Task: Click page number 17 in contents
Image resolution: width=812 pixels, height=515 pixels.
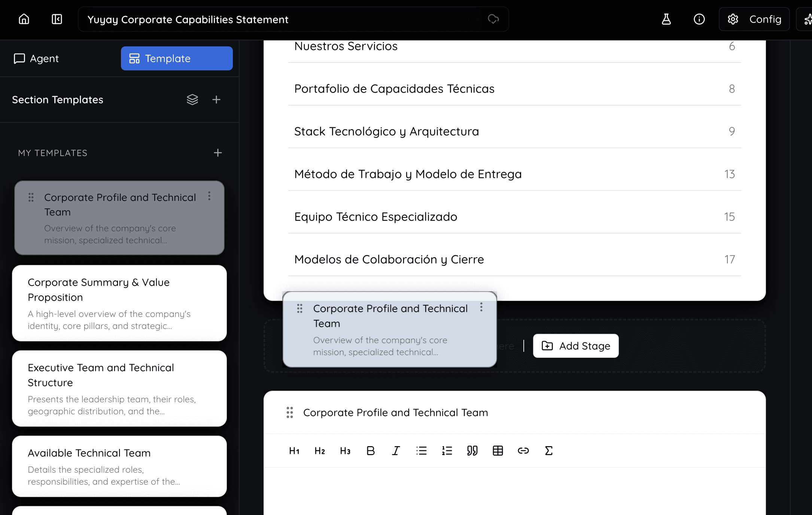Action: point(729,259)
